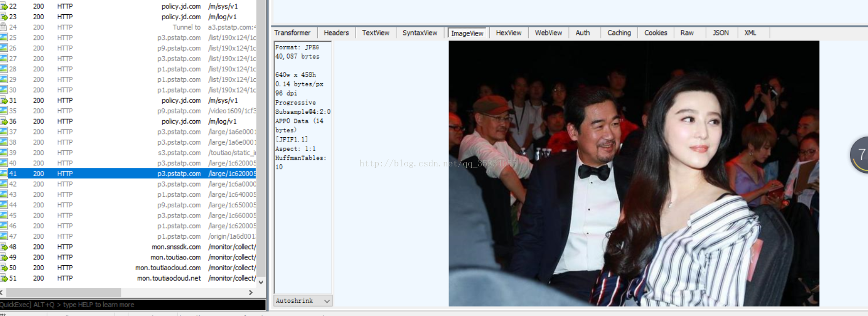
Task: Click the image icon of session 45
Action: pos(4,216)
